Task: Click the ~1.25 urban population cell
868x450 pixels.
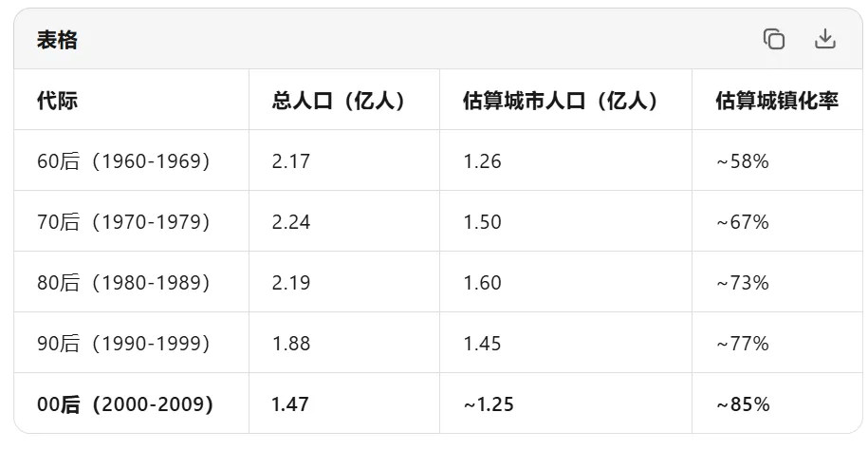Action: (489, 404)
